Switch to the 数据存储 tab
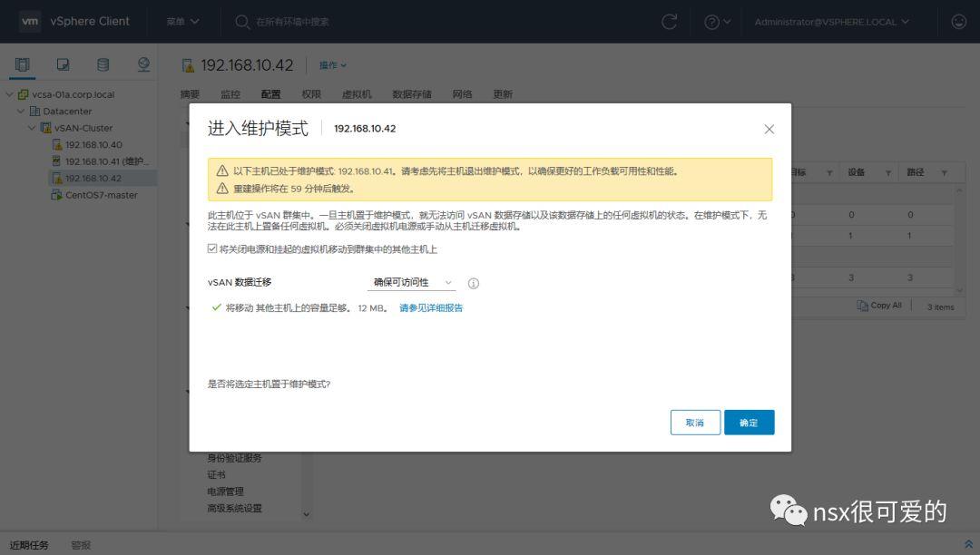Image resolution: width=980 pixels, height=555 pixels. point(412,94)
